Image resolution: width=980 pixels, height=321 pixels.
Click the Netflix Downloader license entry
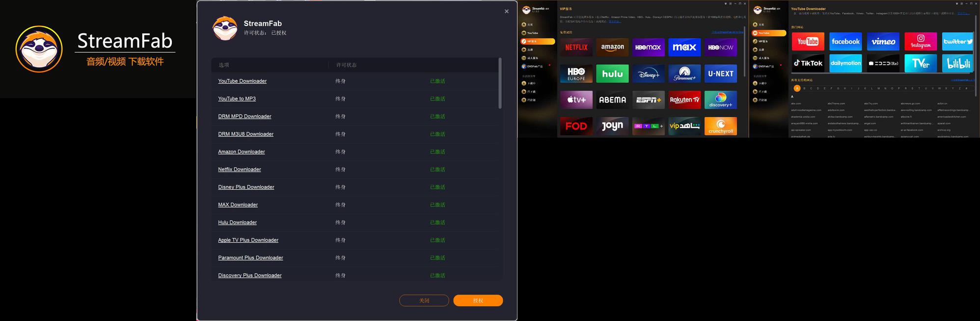[239, 169]
